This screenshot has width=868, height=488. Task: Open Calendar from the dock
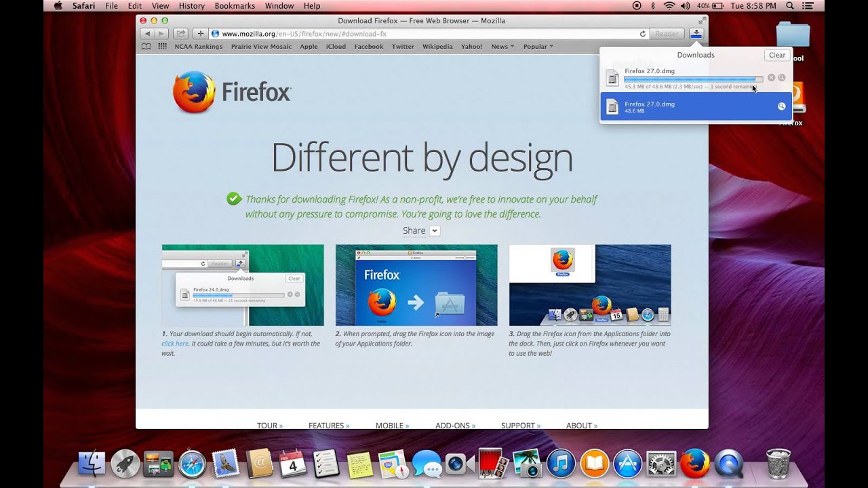[293, 464]
